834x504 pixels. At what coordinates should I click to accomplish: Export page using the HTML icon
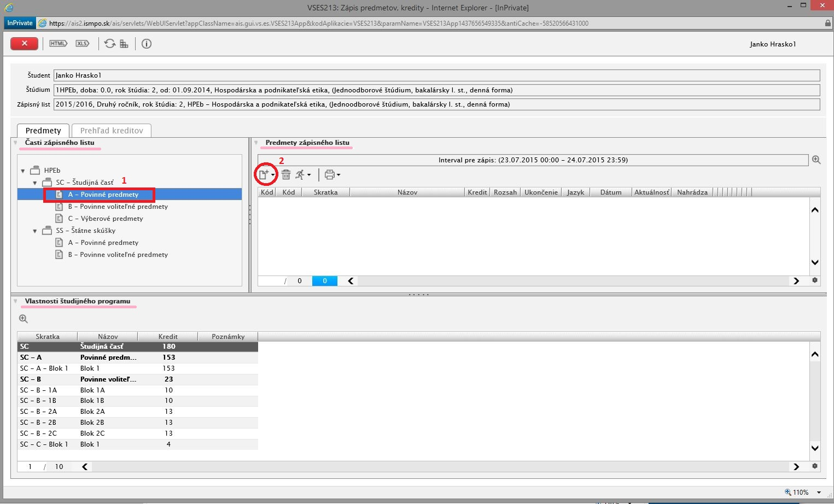pyautogui.click(x=58, y=44)
